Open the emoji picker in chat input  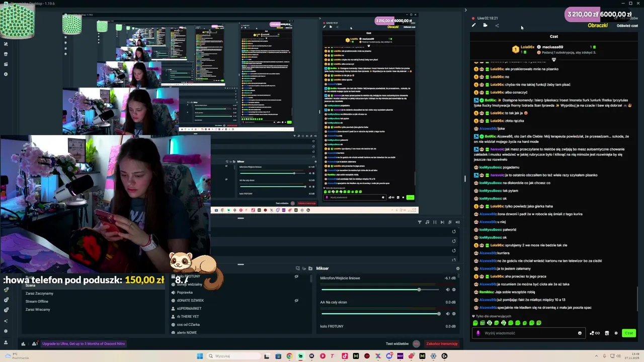pyautogui.click(x=580, y=333)
